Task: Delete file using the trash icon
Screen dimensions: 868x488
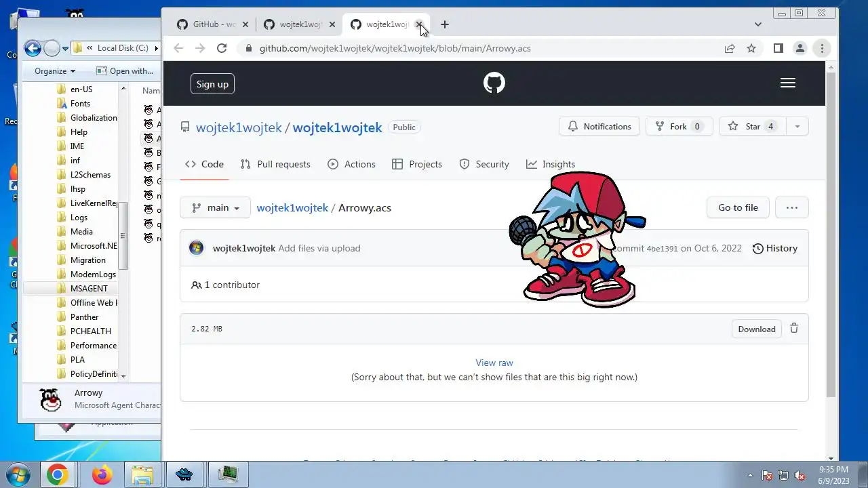Action: pos(794,329)
